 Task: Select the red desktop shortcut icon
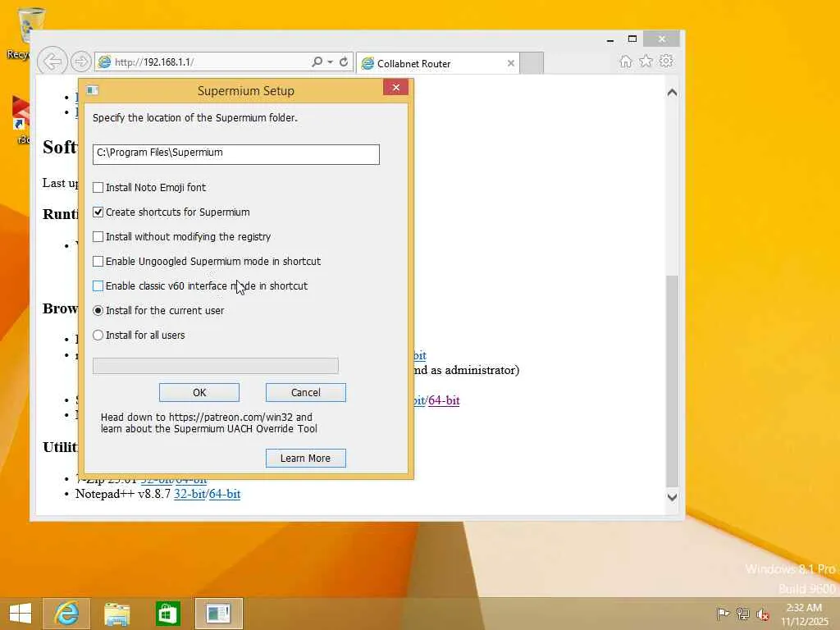pos(21,119)
